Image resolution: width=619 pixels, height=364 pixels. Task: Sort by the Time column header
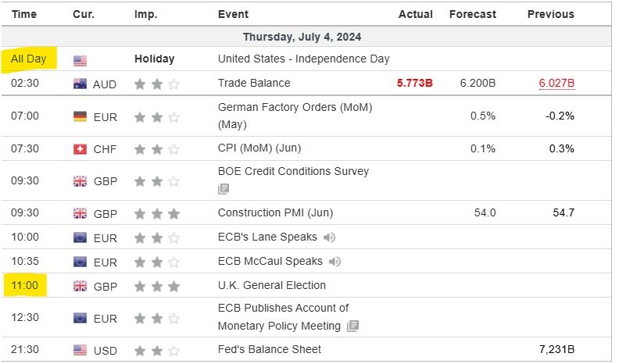click(24, 14)
